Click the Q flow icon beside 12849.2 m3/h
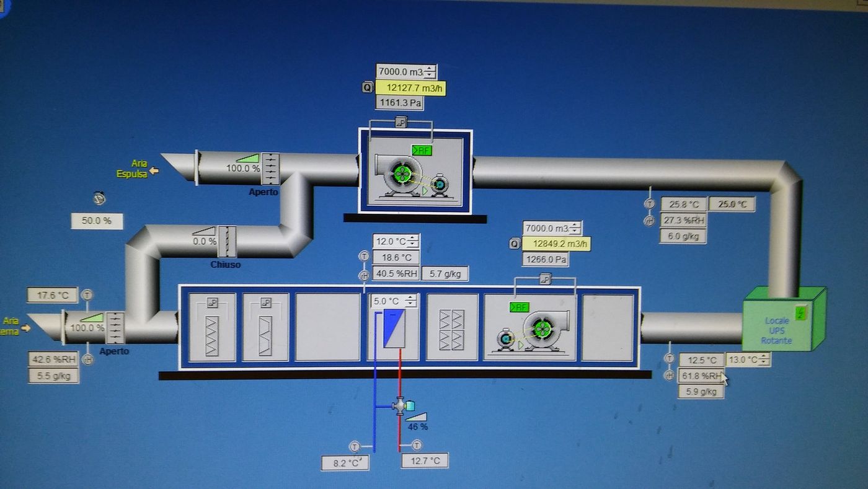868x489 pixels. pyautogui.click(x=515, y=244)
